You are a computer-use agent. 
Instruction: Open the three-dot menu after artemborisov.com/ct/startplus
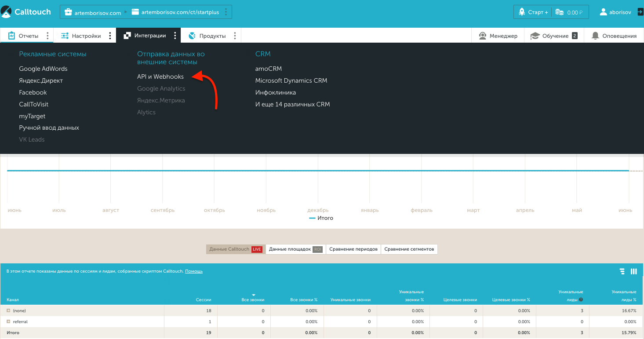tap(226, 12)
